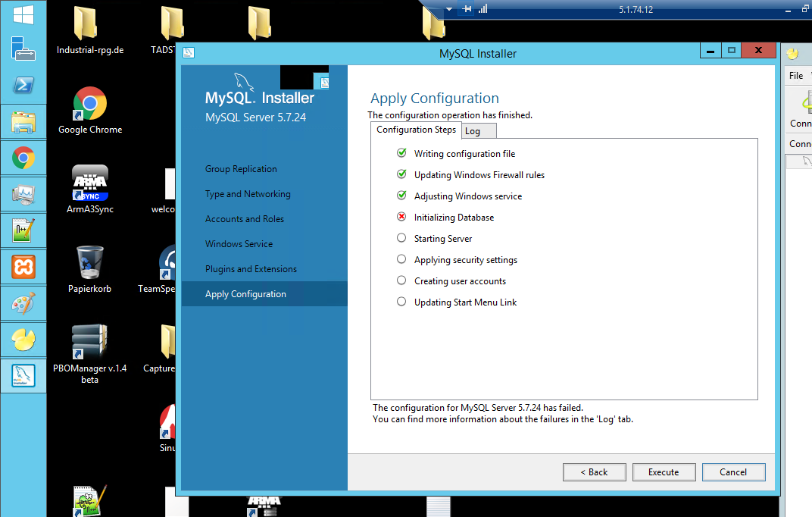Image resolution: width=812 pixels, height=517 pixels.
Task: Click the 'MySQL Server 5.7.24' sidebar subtitle
Action: 256,117
